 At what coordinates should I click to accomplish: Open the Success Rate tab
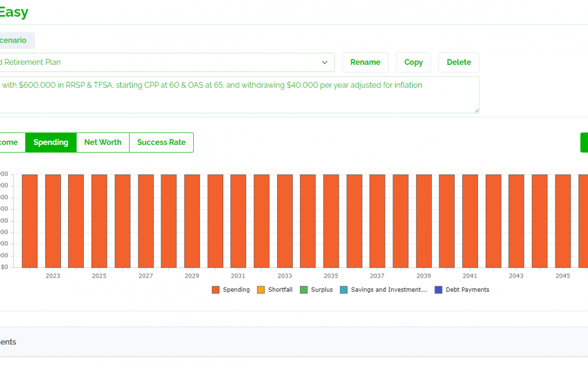(161, 142)
